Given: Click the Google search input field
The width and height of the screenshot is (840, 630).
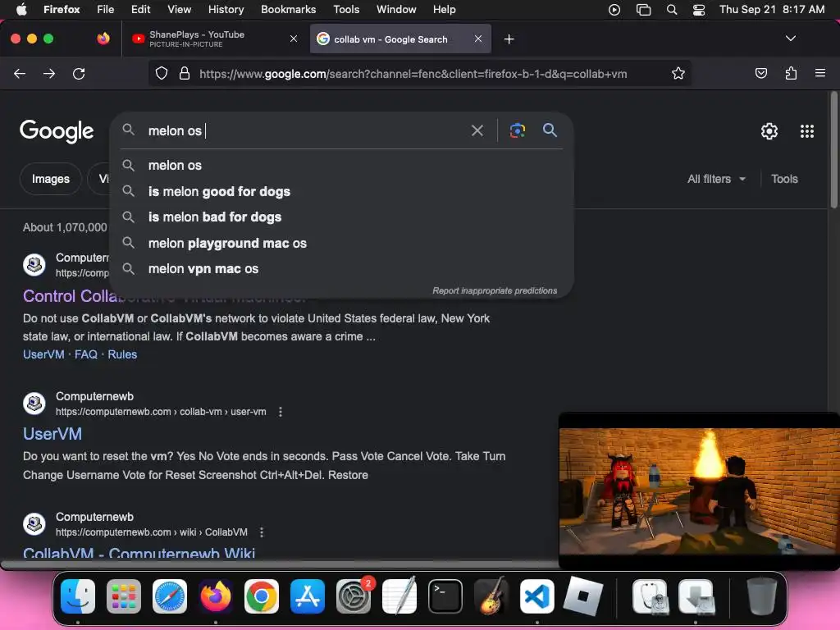Looking at the screenshot, I should (x=305, y=130).
